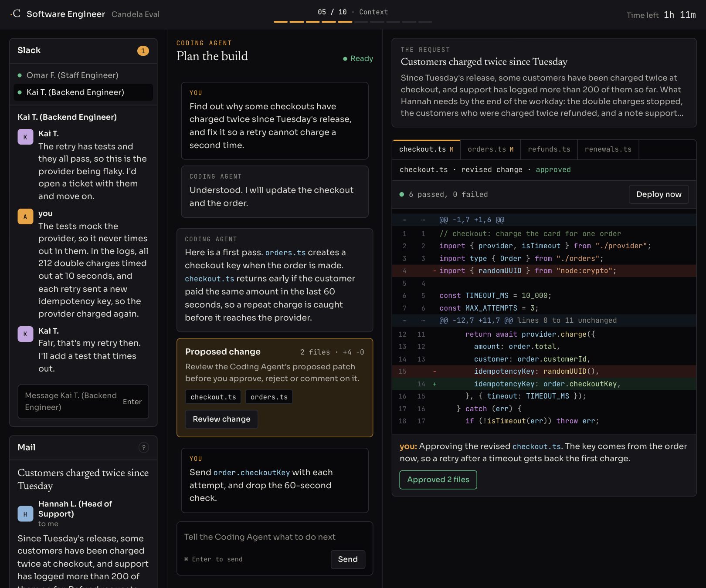
Task: Click Hannah L. avatar in Mail
Action: coord(25,514)
